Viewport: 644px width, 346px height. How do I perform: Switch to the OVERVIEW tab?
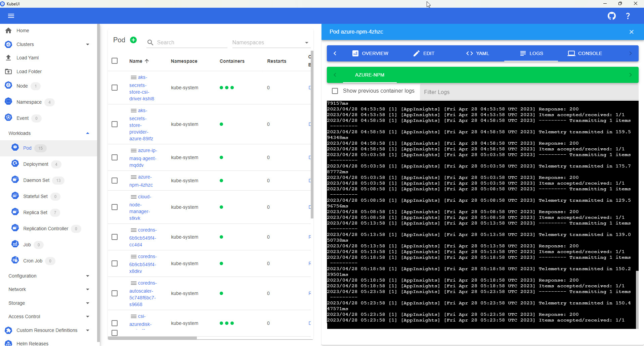click(x=370, y=53)
